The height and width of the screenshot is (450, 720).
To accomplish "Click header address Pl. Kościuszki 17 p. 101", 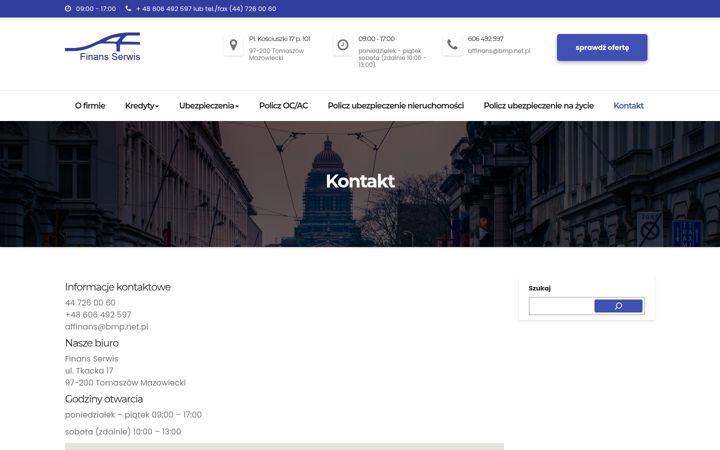I will tap(280, 39).
